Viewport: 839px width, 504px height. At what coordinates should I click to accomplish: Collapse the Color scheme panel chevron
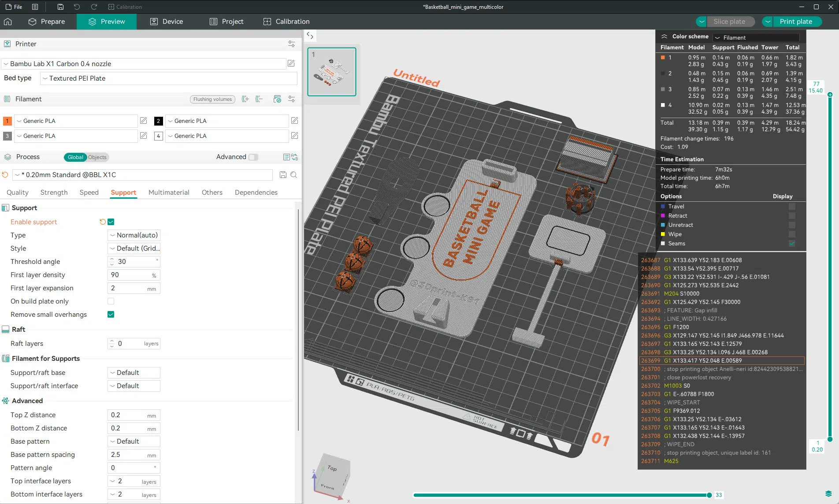coord(664,37)
